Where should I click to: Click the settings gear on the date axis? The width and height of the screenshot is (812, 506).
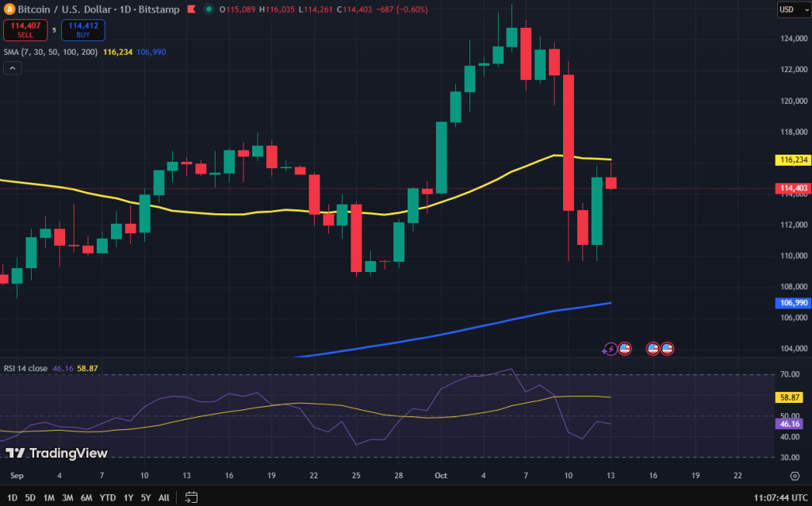[795, 476]
